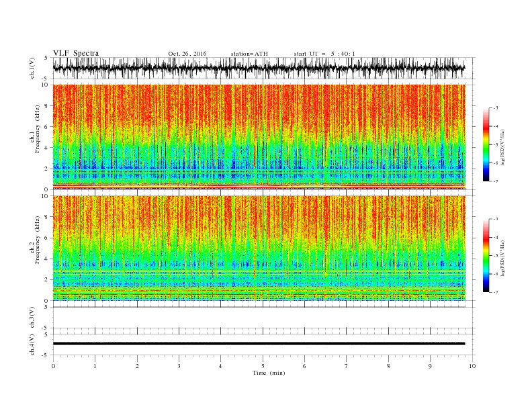532x411 pixels.
Task: Click the thick black ch.4 signal trace
Action: [259, 344]
